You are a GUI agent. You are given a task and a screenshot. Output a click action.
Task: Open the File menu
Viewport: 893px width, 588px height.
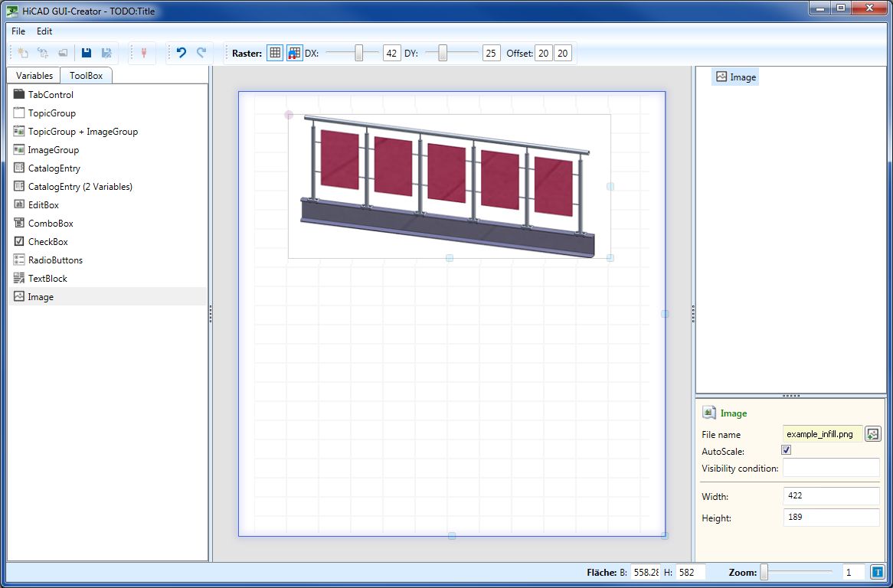coord(18,31)
